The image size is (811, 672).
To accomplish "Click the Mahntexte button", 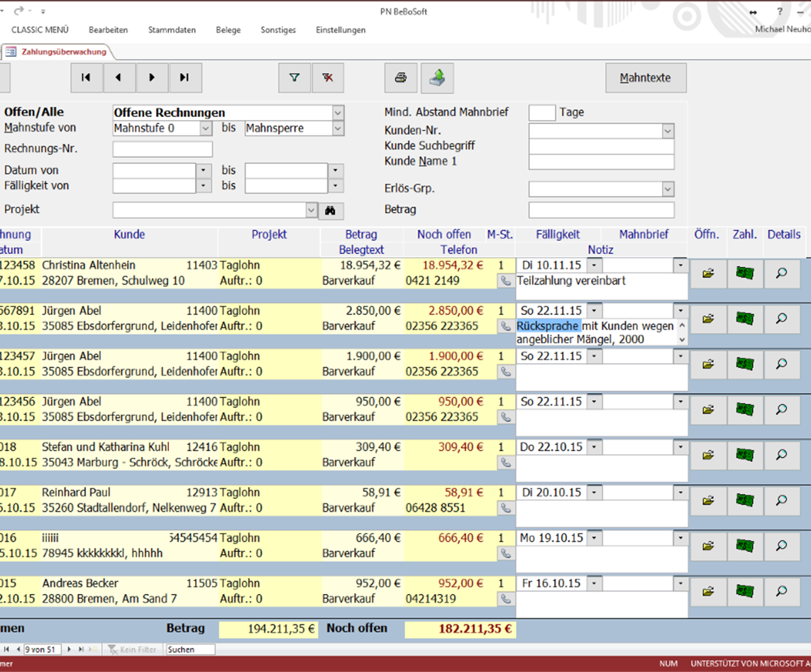I will tap(645, 78).
